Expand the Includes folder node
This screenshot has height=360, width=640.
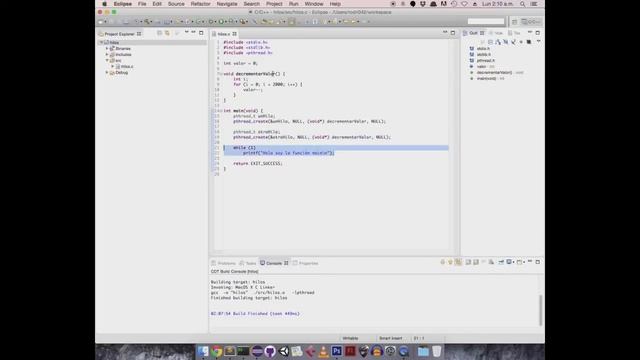point(107,54)
